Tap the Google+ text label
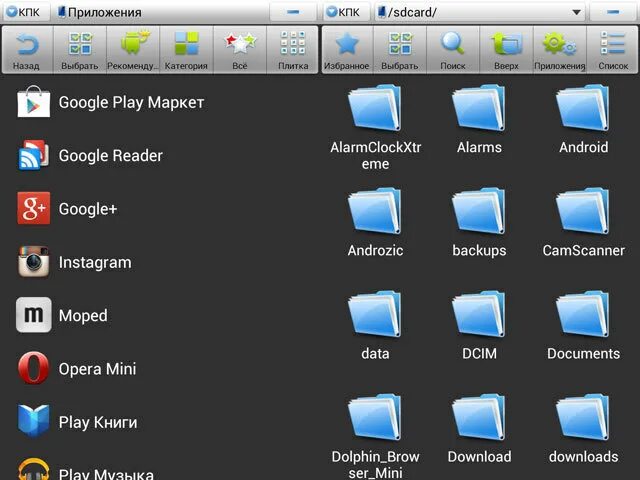Screen dimensions: 640x480 click(88, 209)
